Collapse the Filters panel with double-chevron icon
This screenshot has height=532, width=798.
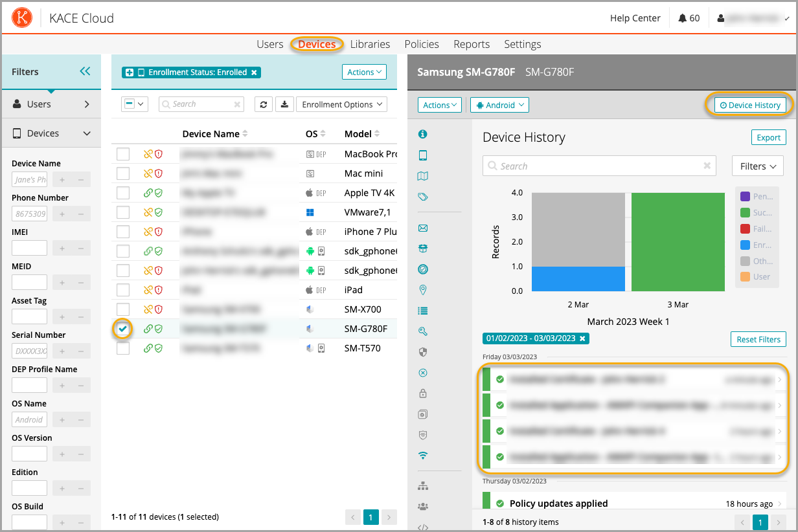pos(85,72)
